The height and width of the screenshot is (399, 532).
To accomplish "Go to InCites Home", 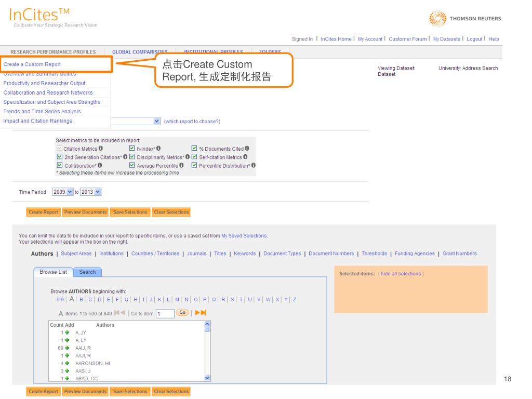I will 336,39.
